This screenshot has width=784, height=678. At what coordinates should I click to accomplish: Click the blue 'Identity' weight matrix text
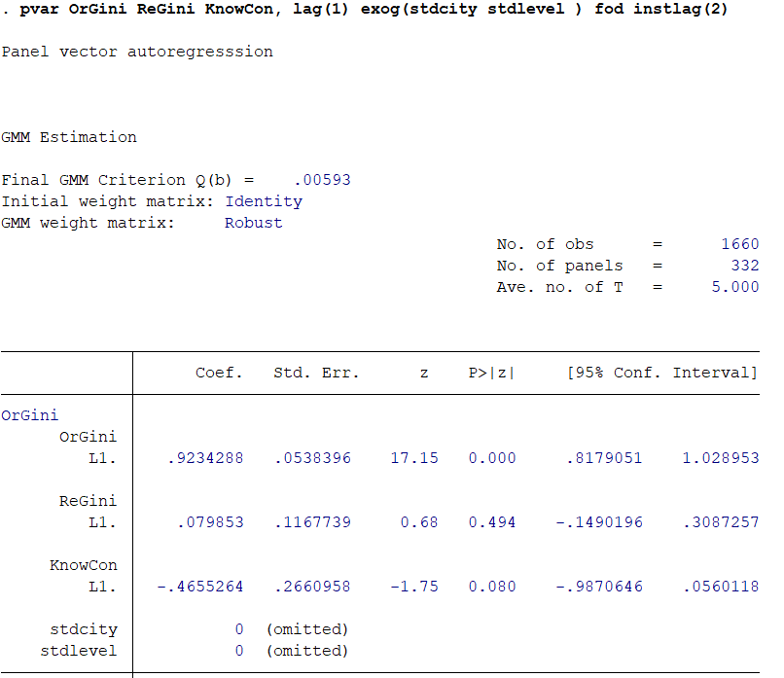tap(264, 201)
